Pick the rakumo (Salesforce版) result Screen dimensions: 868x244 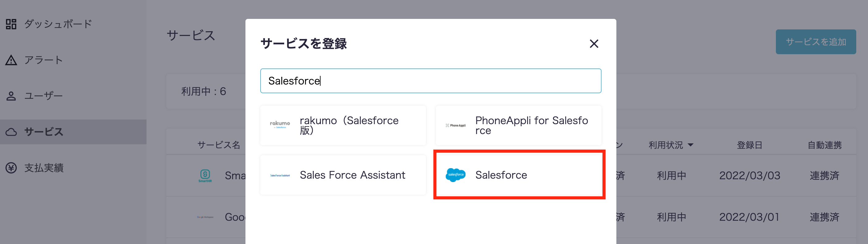pyautogui.click(x=343, y=125)
